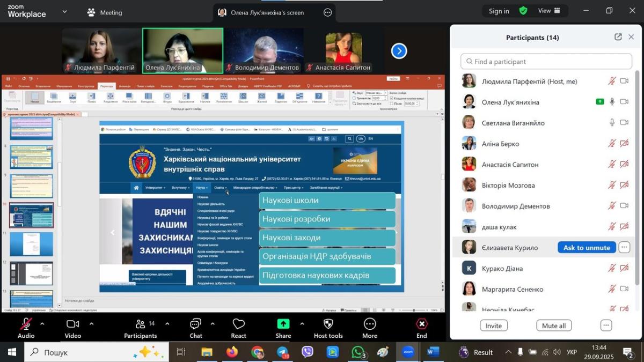Open the View layout dropdown
Viewport: 644px width, 362px height.
(549, 11)
